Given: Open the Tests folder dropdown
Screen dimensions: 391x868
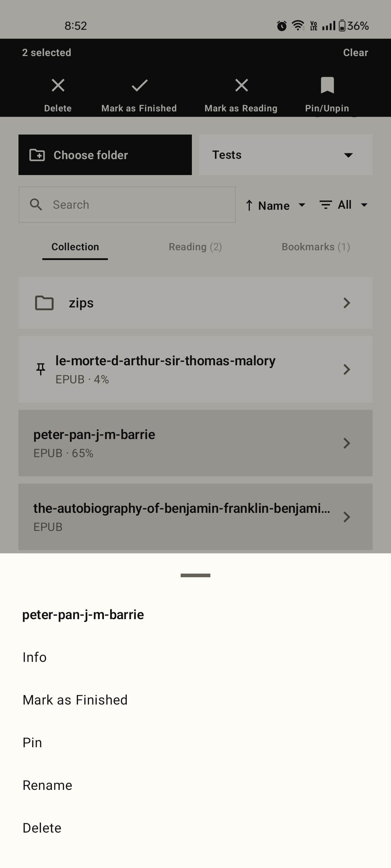Looking at the screenshot, I should pyautogui.click(x=286, y=155).
